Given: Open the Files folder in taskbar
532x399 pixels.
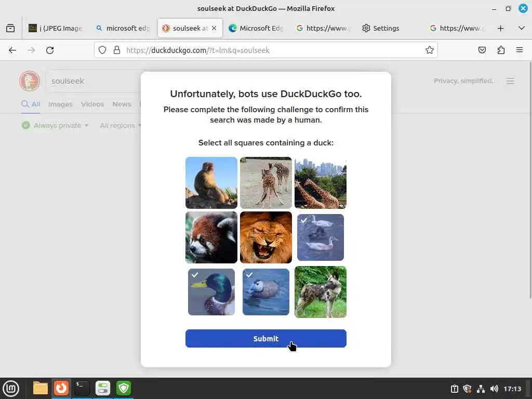Looking at the screenshot, I should coord(41,388).
